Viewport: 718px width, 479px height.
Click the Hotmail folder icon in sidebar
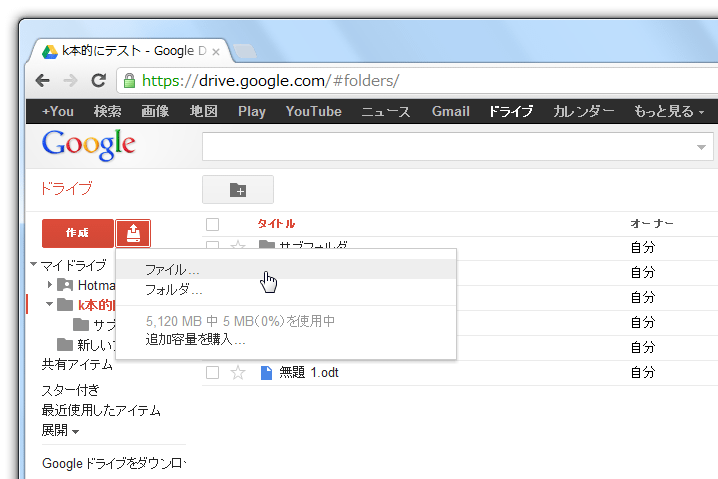tap(65, 285)
